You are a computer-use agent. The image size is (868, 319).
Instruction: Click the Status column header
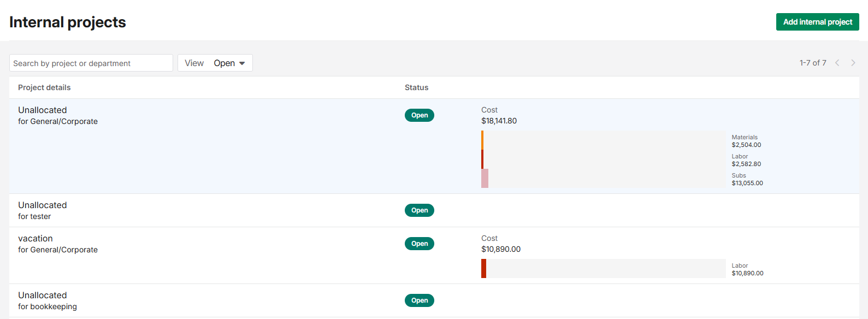point(416,87)
